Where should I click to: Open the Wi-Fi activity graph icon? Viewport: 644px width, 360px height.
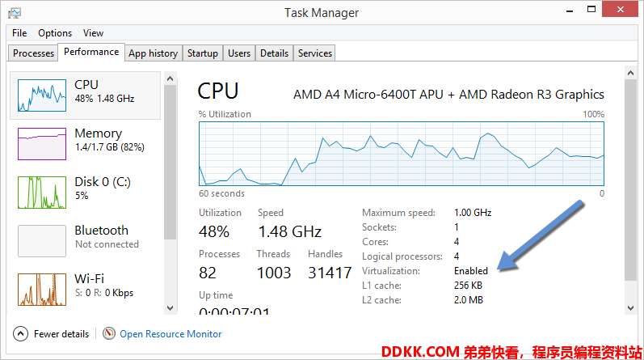click(x=42, y=290)
